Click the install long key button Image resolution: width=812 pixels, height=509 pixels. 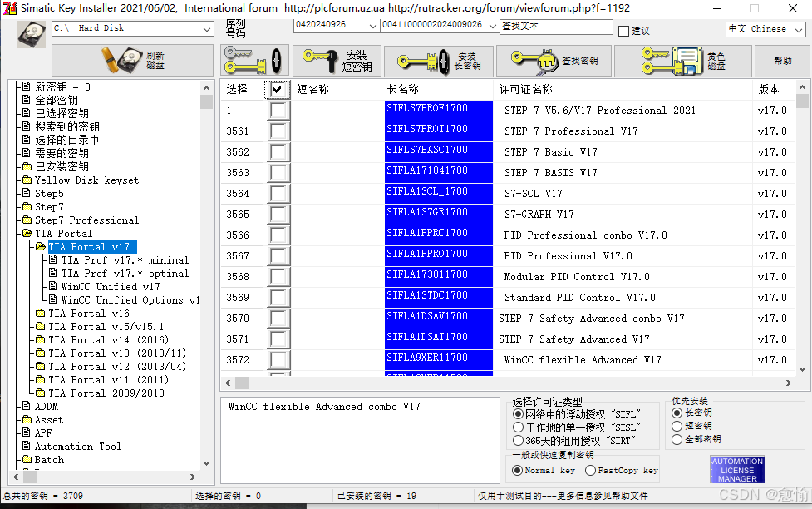[x=439, y=60]
